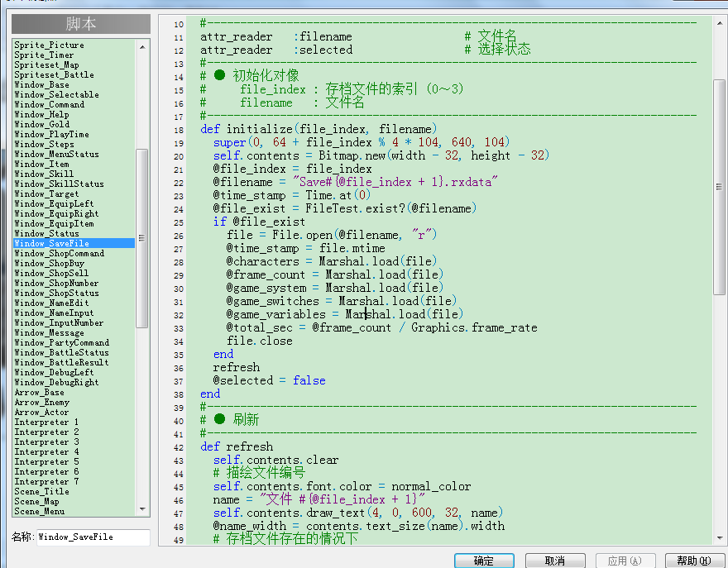This screenshot has height=568, width=728.
Task: Open the Window_EquipLeft script
Action: pos(54,203)
